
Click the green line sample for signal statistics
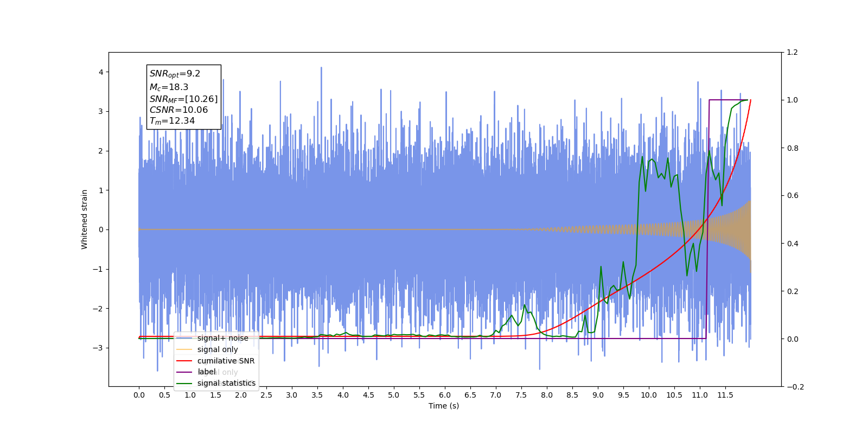[x=184, y=383]
